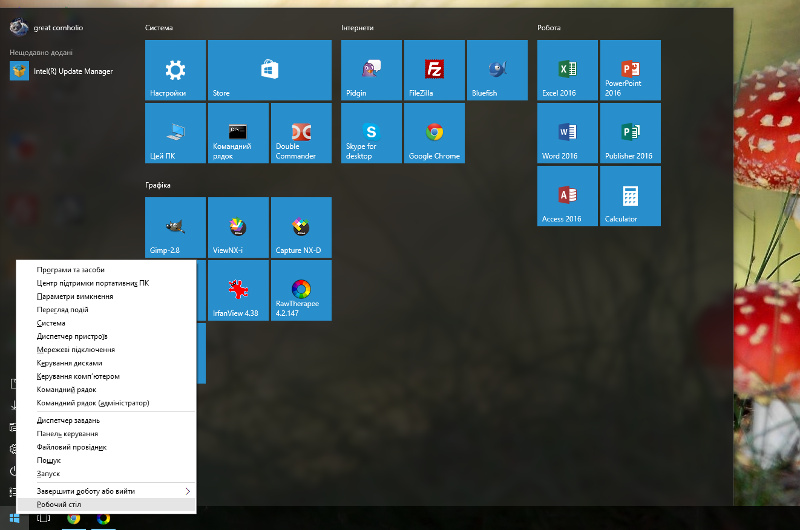Select Керування дисками entry
Viewport: 800px width, 530px height.
point(106,363)
